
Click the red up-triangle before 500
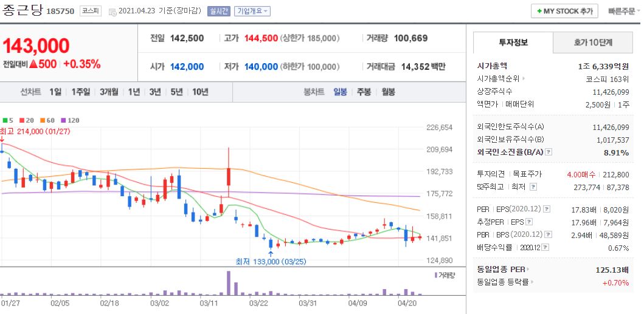point(33,64)
